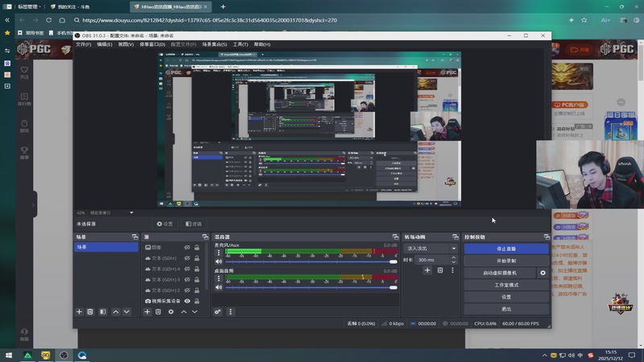Decrease the transition duration value

pos(453,262)
